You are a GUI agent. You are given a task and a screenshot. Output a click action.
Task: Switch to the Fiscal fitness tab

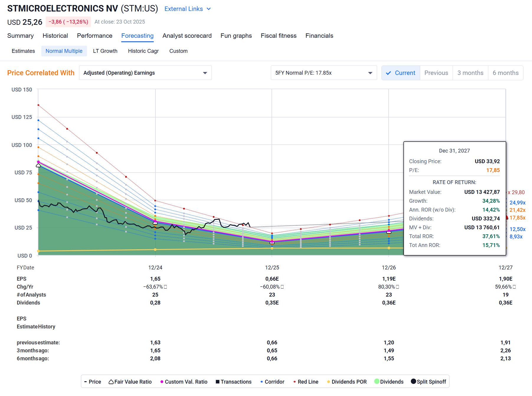tap(279, 36)
